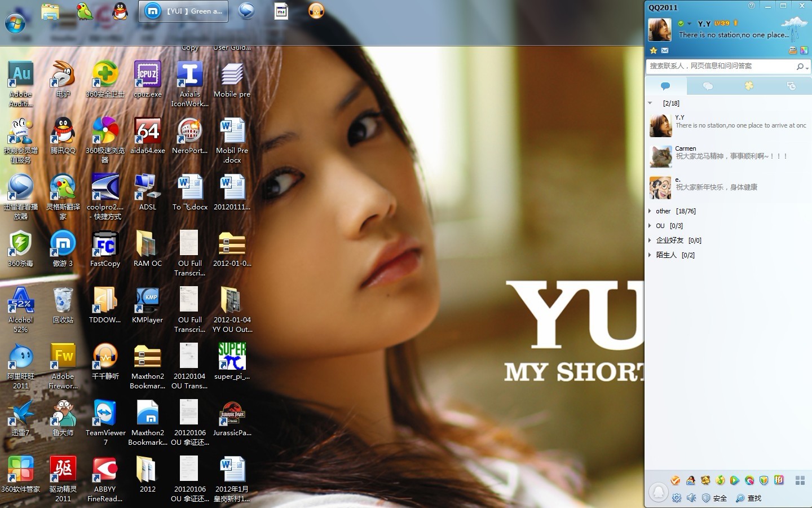Image resolution: width=812 pixels, height=508 pixels.
Task: Select the Y.Y contact row in friends list
Action: point(728,125)
